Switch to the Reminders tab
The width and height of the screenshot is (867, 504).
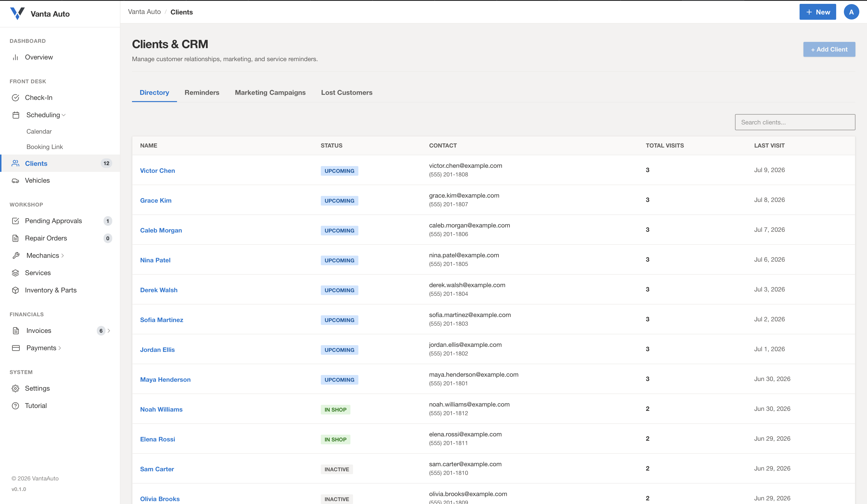point(202,92)
